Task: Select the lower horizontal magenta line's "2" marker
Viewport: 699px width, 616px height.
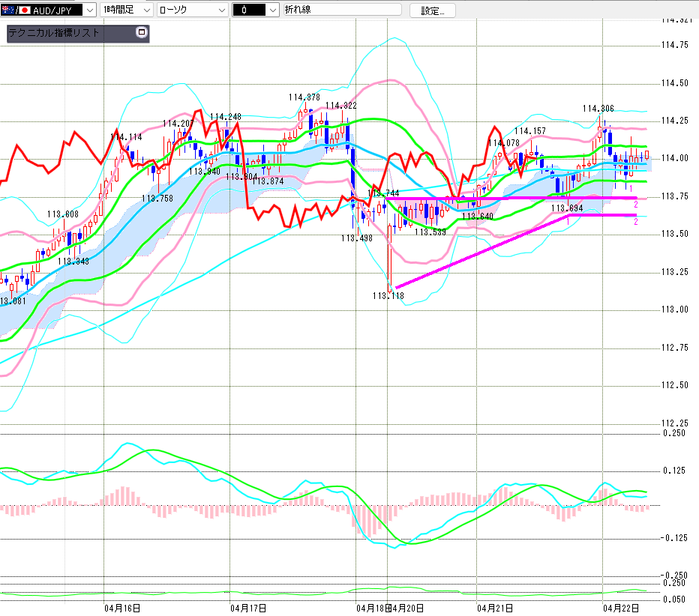Action: click(636, 221)
